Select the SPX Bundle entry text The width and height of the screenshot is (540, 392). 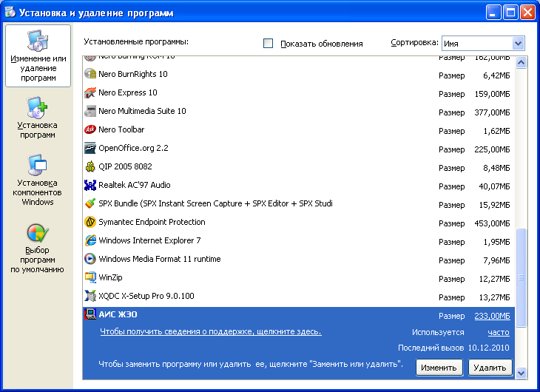(215, 203)
